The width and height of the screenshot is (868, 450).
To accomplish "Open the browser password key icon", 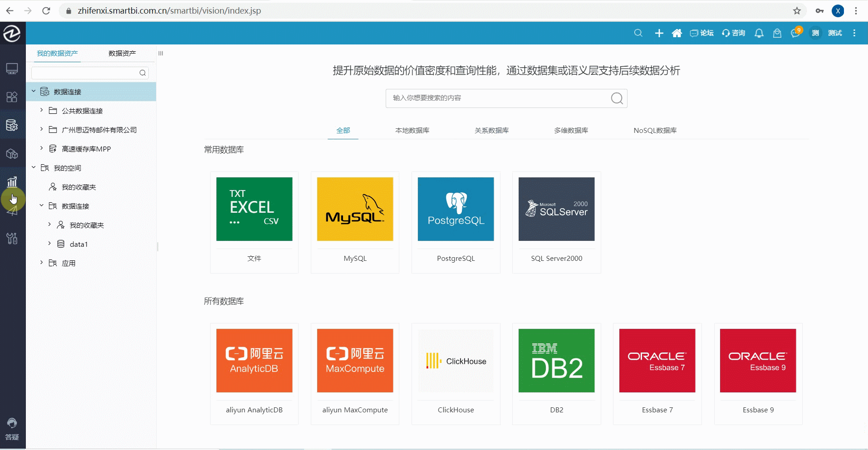I will tap(819, 11).
